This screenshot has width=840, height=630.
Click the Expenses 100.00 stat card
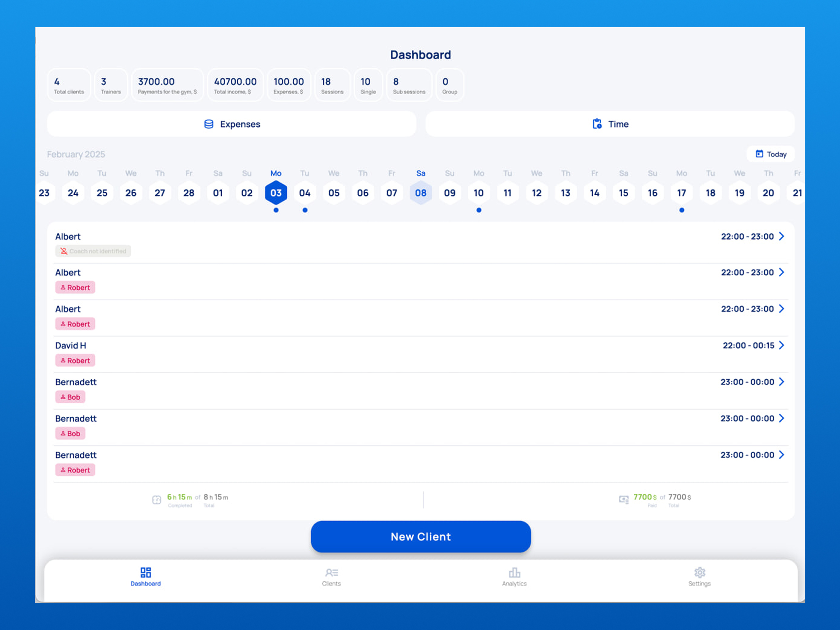(x=289, y=85)
